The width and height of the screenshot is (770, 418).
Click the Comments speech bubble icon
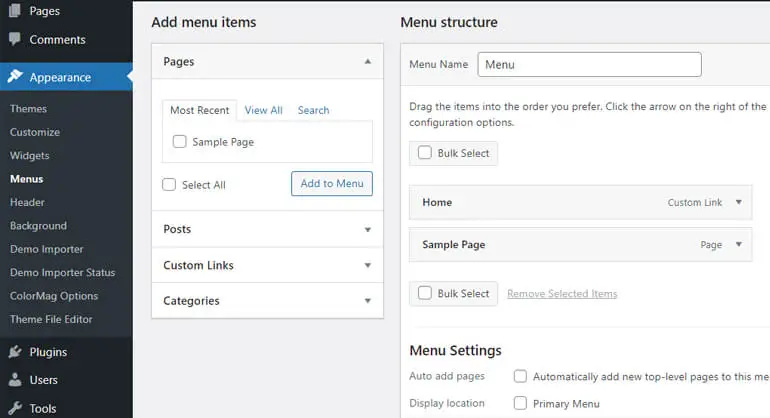(x=15, y=39)
